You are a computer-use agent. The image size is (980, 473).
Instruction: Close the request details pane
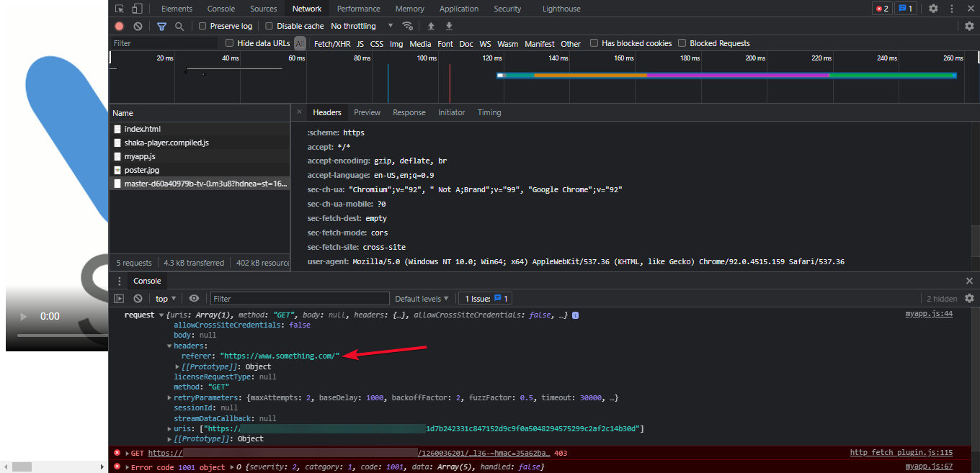point(299,112)
